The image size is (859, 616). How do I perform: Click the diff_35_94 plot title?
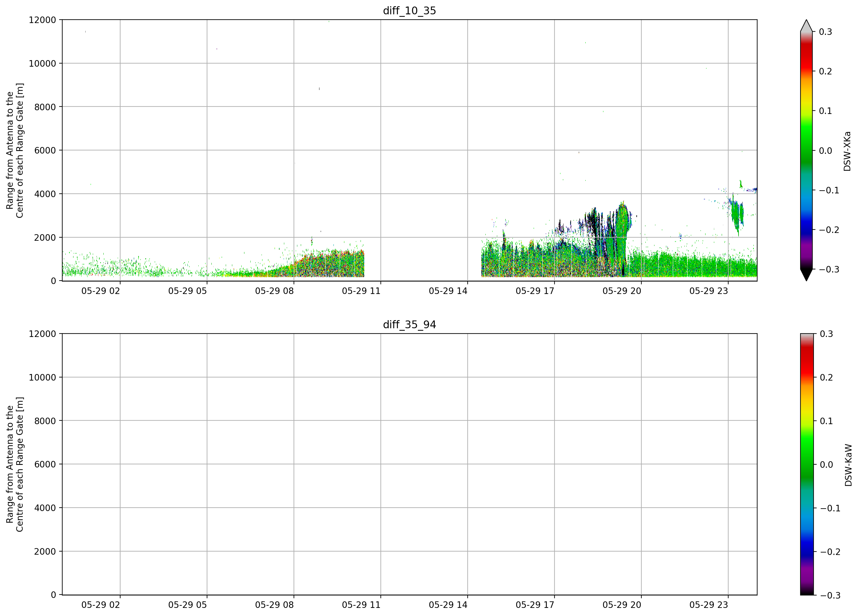(x=409, y=325)
